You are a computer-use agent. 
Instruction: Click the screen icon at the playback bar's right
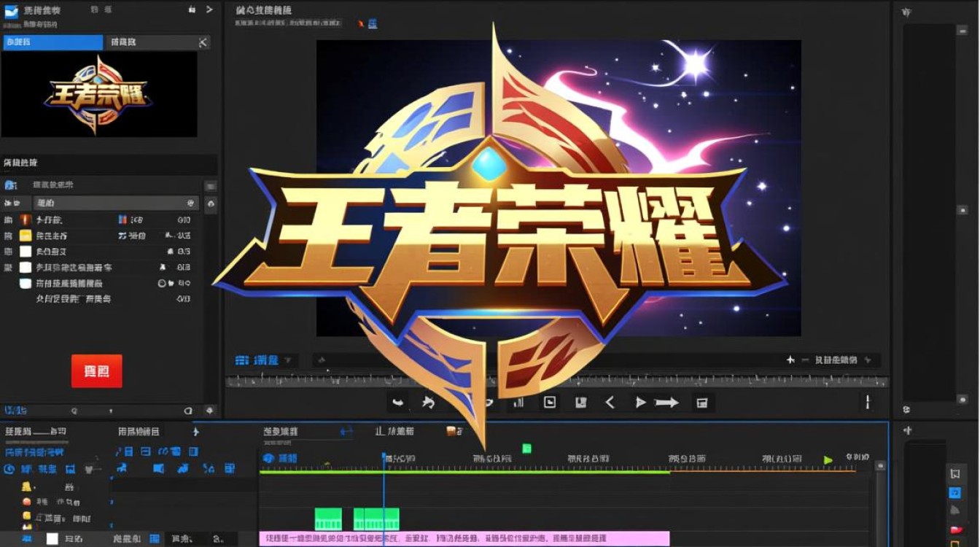(x=702, y=403)
